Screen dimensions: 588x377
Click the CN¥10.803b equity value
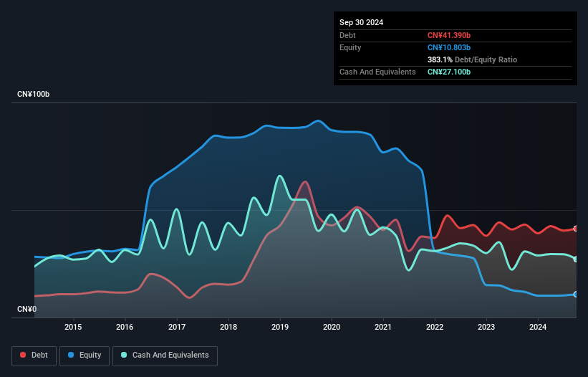point(449,47)
